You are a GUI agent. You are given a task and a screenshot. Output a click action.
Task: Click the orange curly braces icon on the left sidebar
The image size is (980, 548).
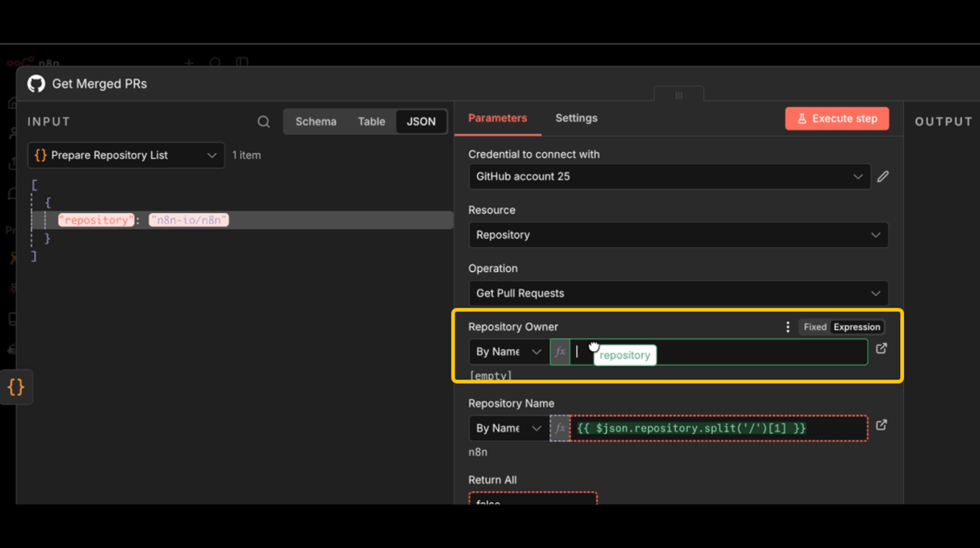coord(16,387)
